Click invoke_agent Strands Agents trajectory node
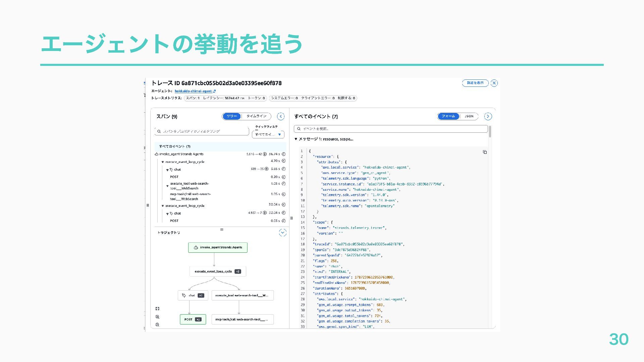 (218, 247)
